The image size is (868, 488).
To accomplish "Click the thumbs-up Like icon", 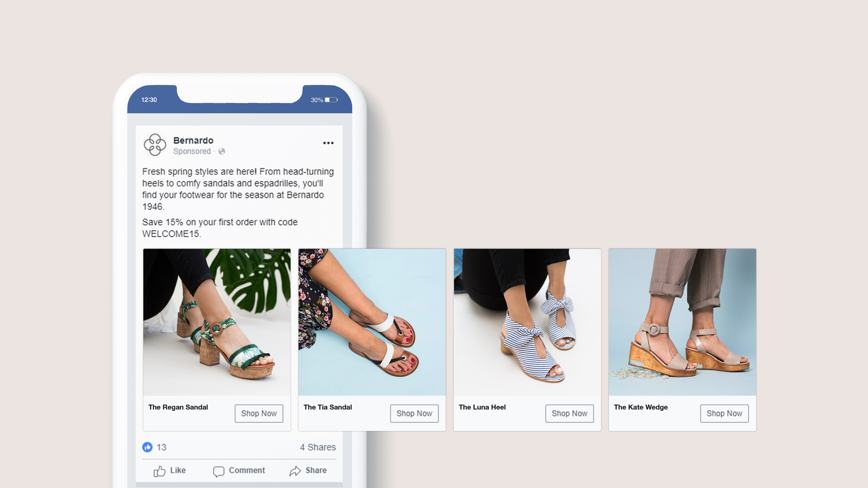I will click(159, 471).
